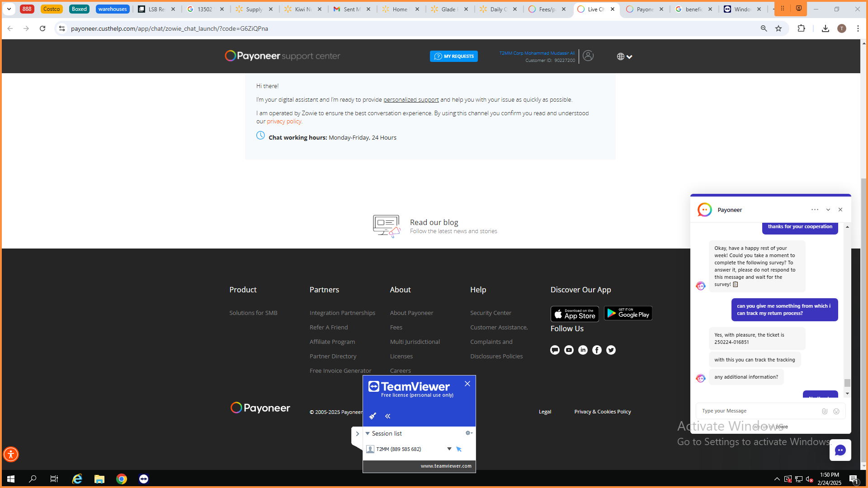Click the attachment icon in chat input
The image size is (868, 488).
coord(825,411)
